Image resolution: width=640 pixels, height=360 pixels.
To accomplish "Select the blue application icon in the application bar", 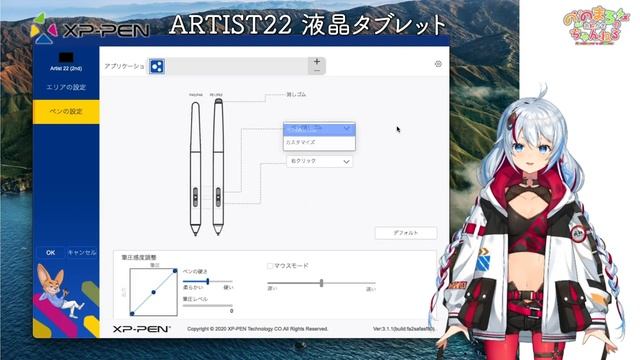I will pyautogui.click(x=157, y=66).
